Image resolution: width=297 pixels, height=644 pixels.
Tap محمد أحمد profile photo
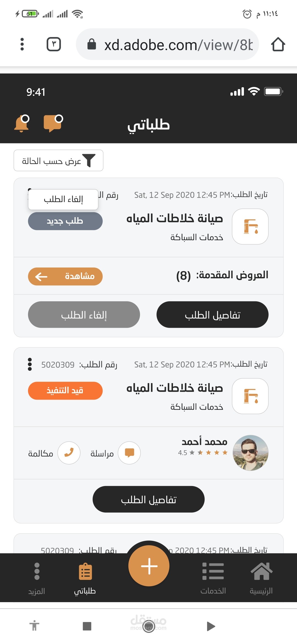250,453
